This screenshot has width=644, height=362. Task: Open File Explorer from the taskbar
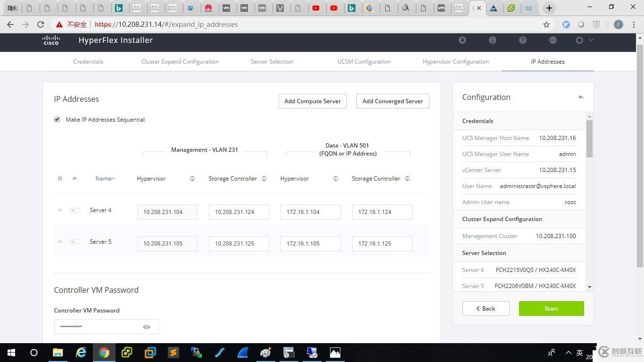tap(58, 353)
